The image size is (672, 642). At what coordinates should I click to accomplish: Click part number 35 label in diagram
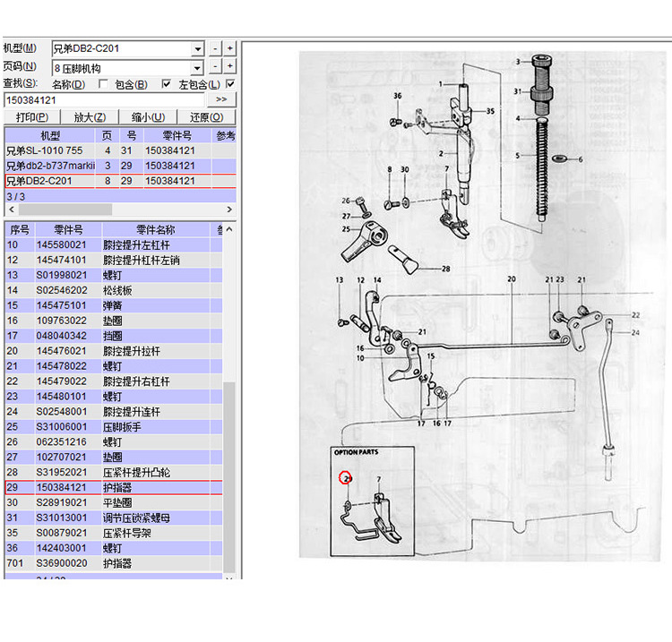(490, 111)
